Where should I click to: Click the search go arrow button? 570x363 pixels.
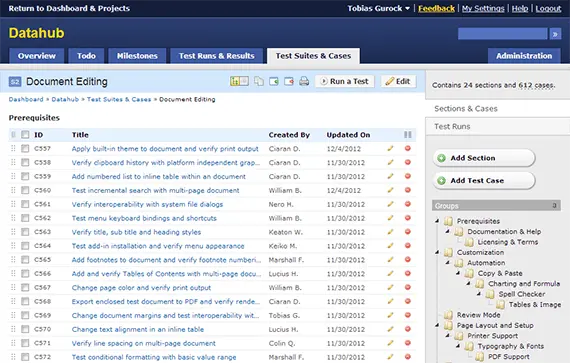tap(555, 34)
